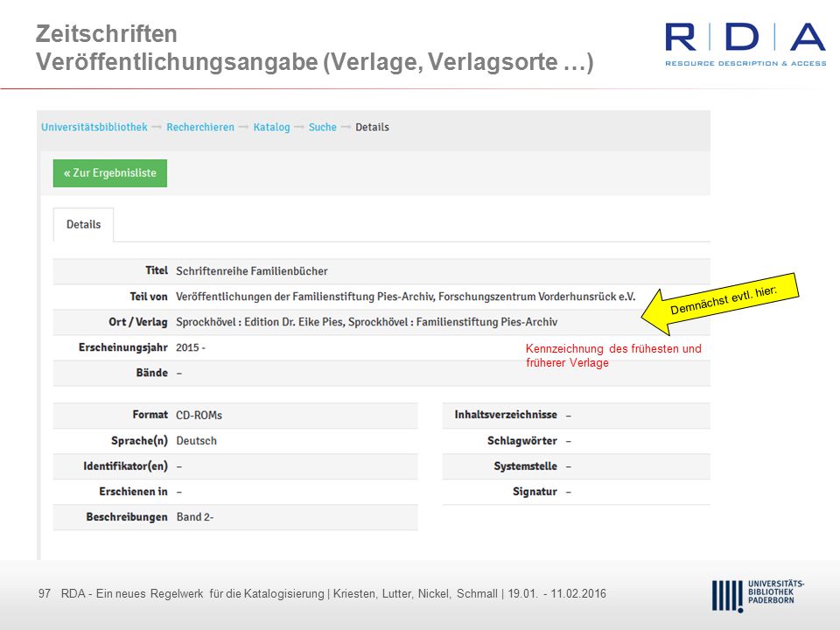Image resolution: width=840 pixels, height=630 pixels.
Task: Click the Erschienen in label
Action: [x=133, y=491]
